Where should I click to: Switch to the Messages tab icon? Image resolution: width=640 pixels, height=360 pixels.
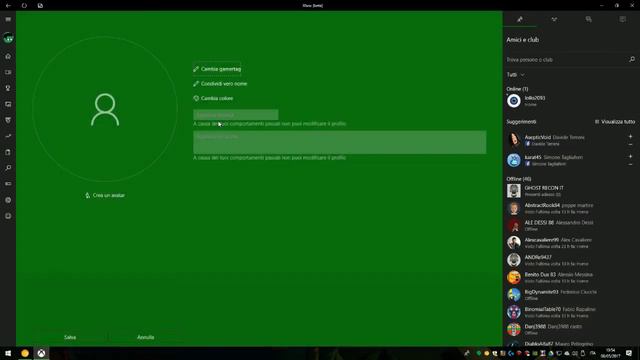(588, 19)
